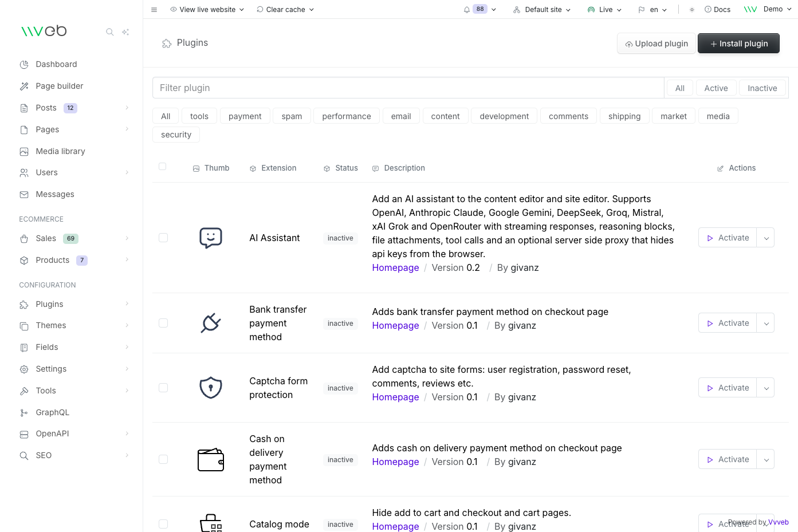Check the select-all checkbox in table header

coord(163,167)
